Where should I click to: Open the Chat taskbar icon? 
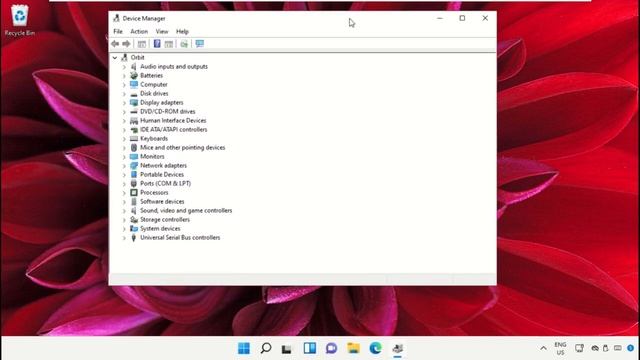click(x=331, y=348)
